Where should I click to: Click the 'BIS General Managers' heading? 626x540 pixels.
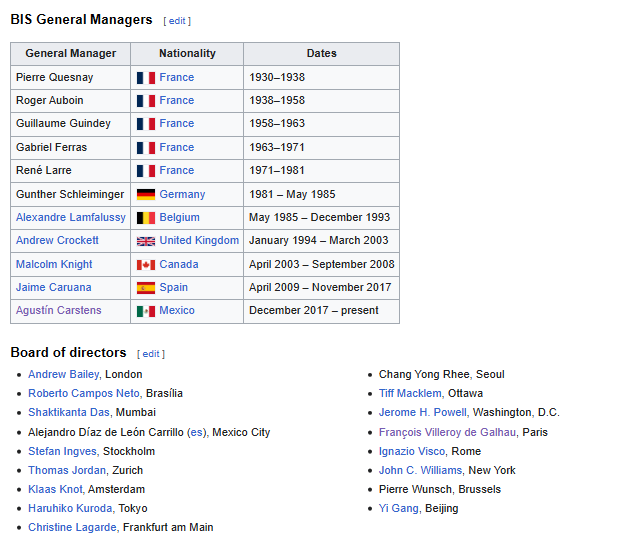tap(81, 20)
